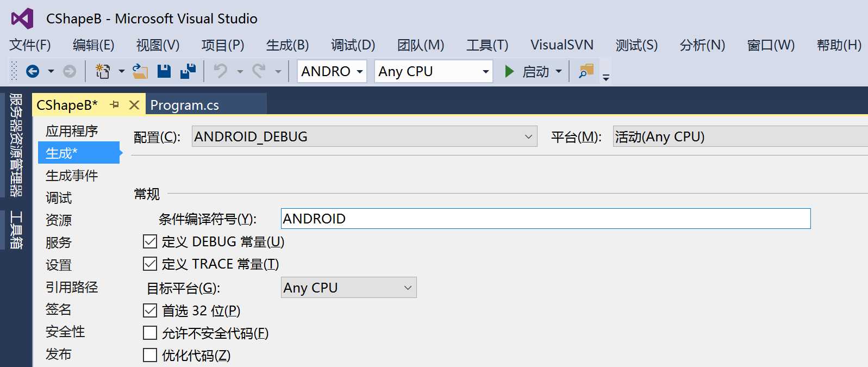Open the 配置 ANDROID_DEBUG dropdown
868x367 pixels.
point(364,136)
